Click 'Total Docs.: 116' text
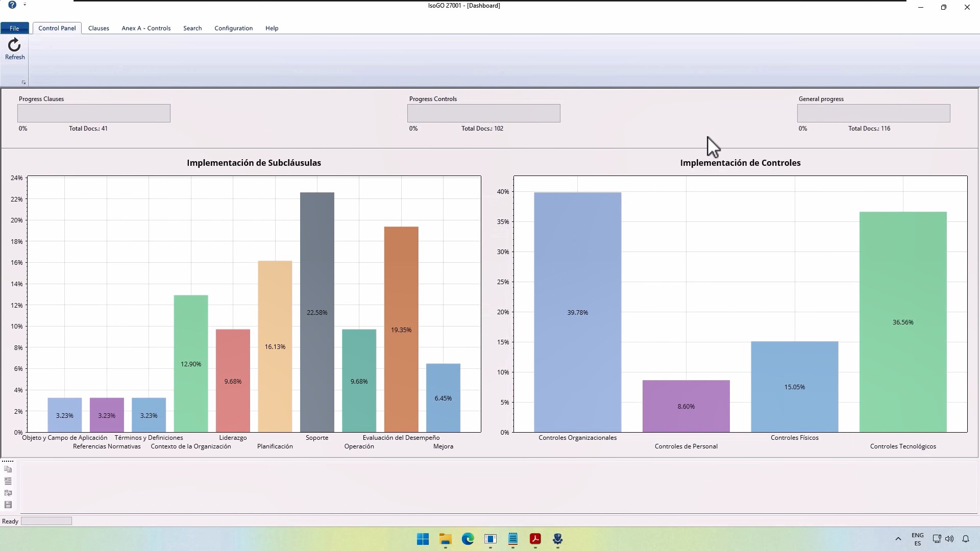 point(869,129)
